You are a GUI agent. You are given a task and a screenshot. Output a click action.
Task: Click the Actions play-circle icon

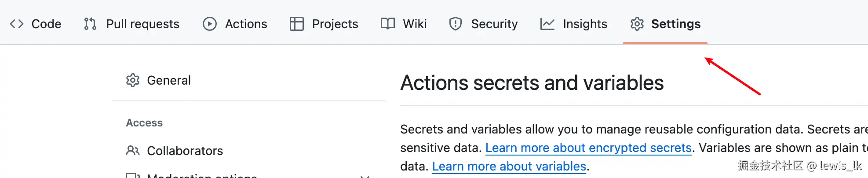pyautogui.click(x=210, y=24)
